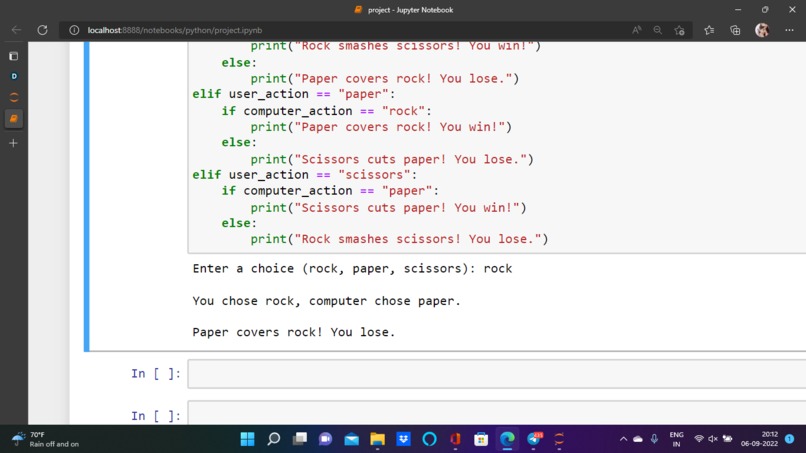
Task: Select the line 'Paper covers rock! You lose.' output
Action: [294, 332]
